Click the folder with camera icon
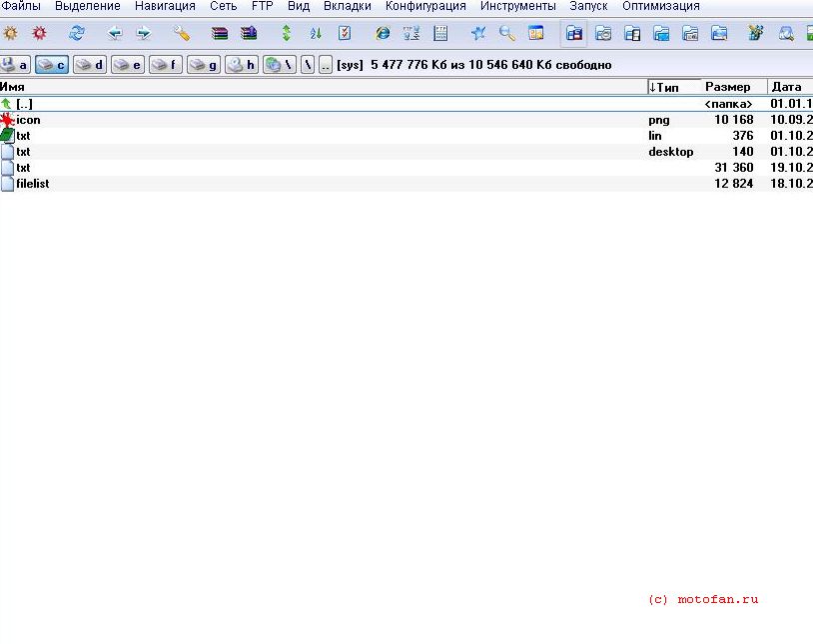Image resolution: width=813 pixels, height=644 pixels. 603,34
